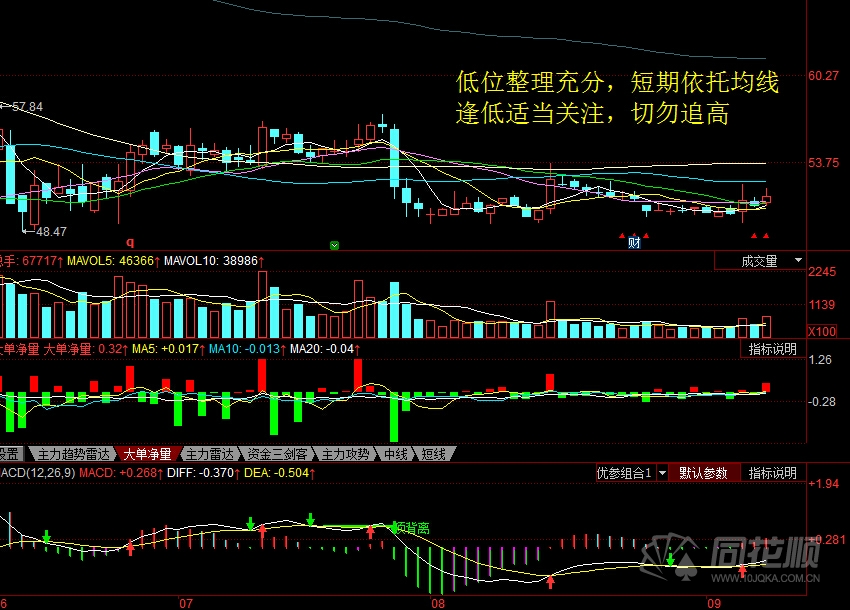Click the green envelope marker below candlesticks

coord(335,244)
